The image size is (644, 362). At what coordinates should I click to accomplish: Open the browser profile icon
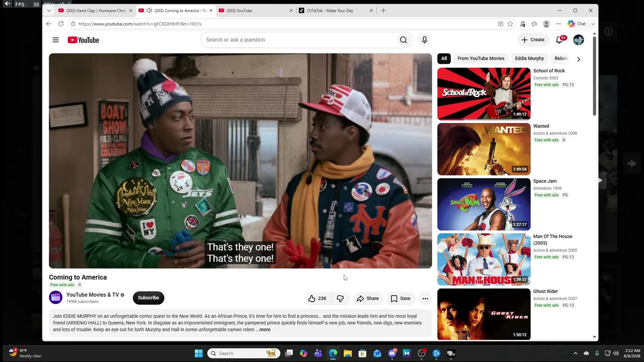(546, 24)
